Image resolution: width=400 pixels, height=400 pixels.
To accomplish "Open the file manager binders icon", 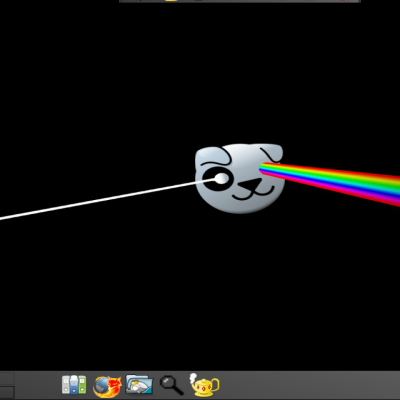I will [x=74, y=384].
